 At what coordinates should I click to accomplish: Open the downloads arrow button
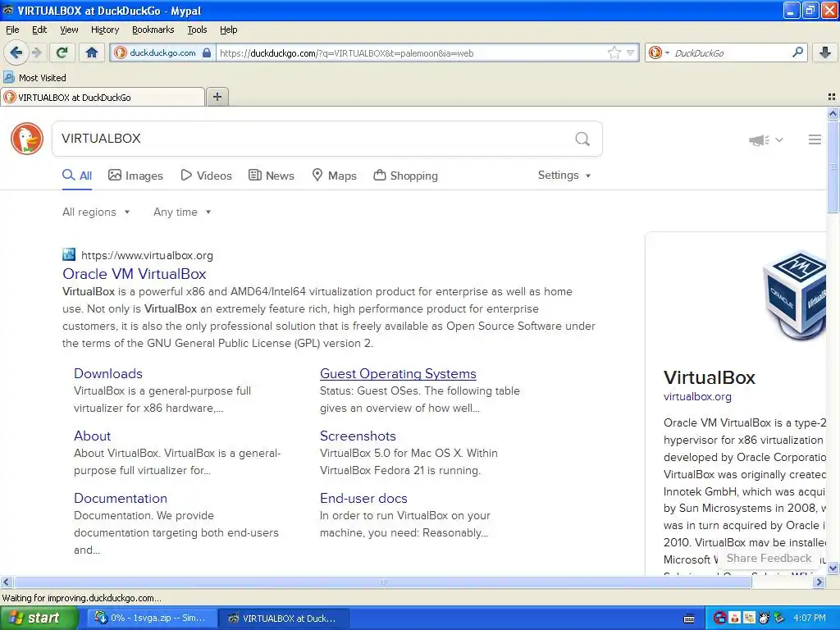pyautogui.click(x=825, y=52)
